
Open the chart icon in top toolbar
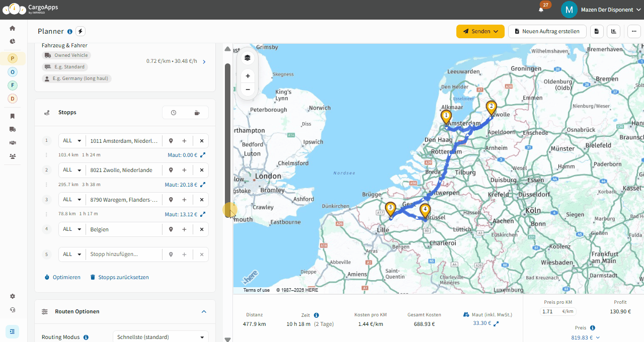(x=613, y=31)
